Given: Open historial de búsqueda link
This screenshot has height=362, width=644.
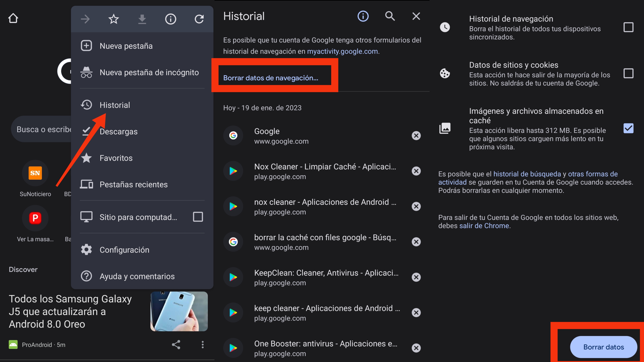Looking at the screenshot, I should 527,174.
